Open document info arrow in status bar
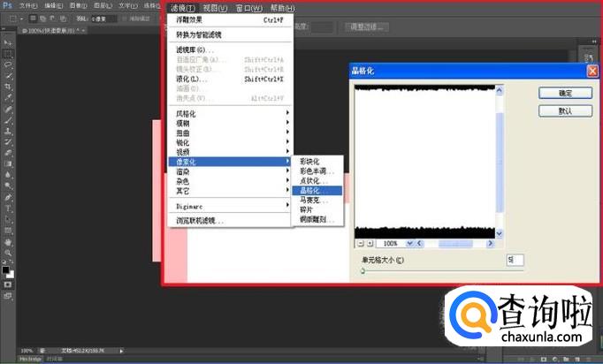This screenshot has height=364, width=603. (121, 351)
